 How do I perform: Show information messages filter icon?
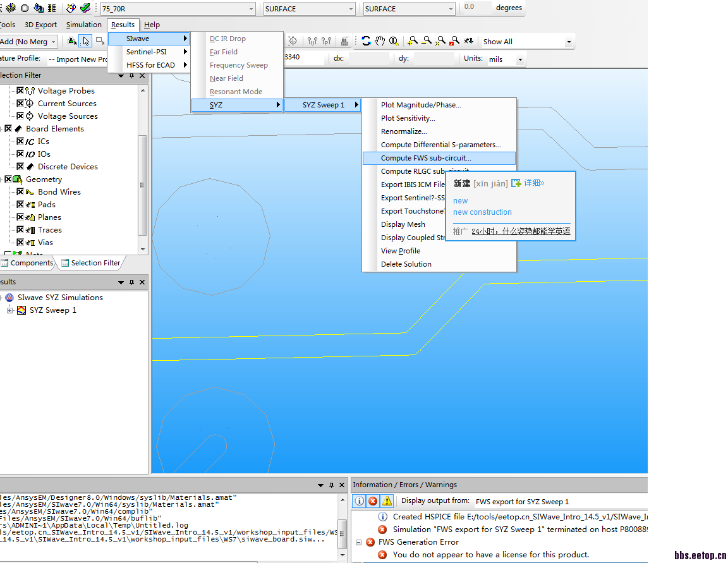click(360, 501)
